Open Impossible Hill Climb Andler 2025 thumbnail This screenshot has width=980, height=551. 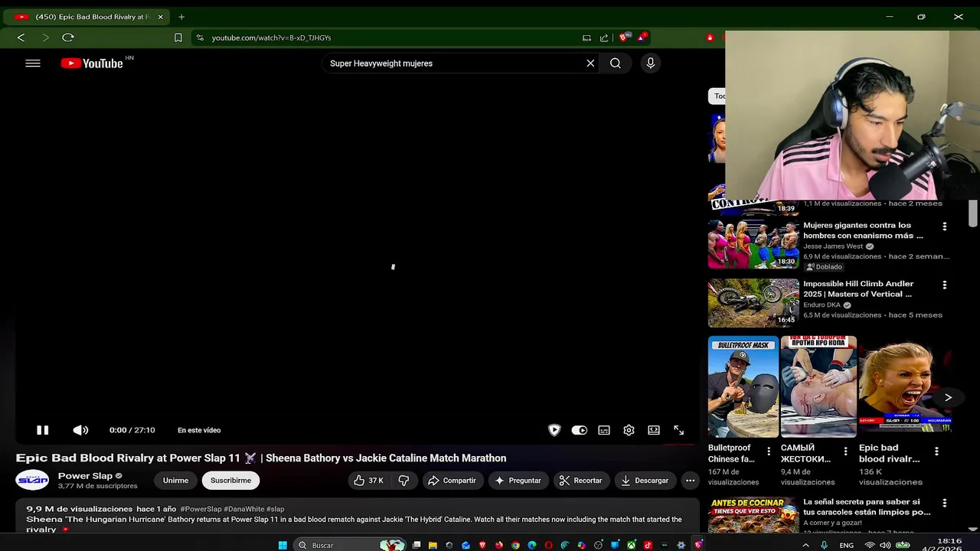pos(753,303)
